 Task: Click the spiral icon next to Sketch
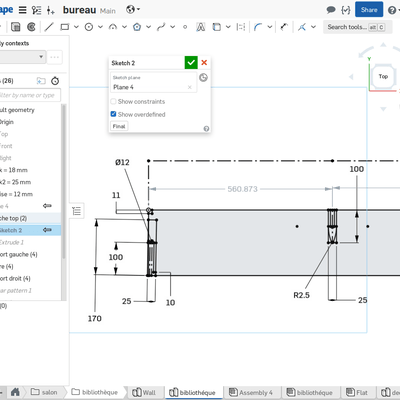pos(31,27)
